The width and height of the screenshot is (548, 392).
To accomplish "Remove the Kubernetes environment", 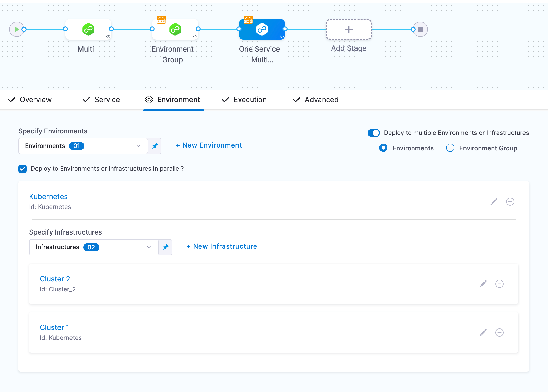I will click(510, 202).
